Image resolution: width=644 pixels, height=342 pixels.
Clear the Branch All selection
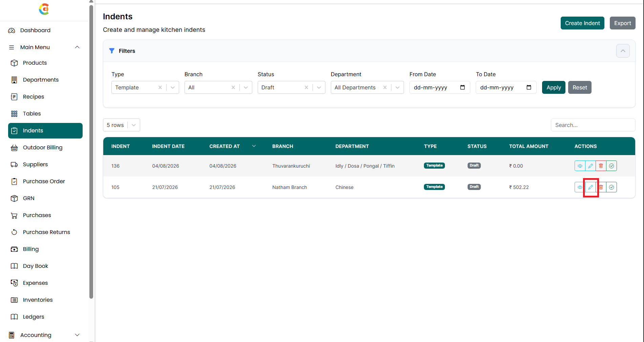pos(233,87)
